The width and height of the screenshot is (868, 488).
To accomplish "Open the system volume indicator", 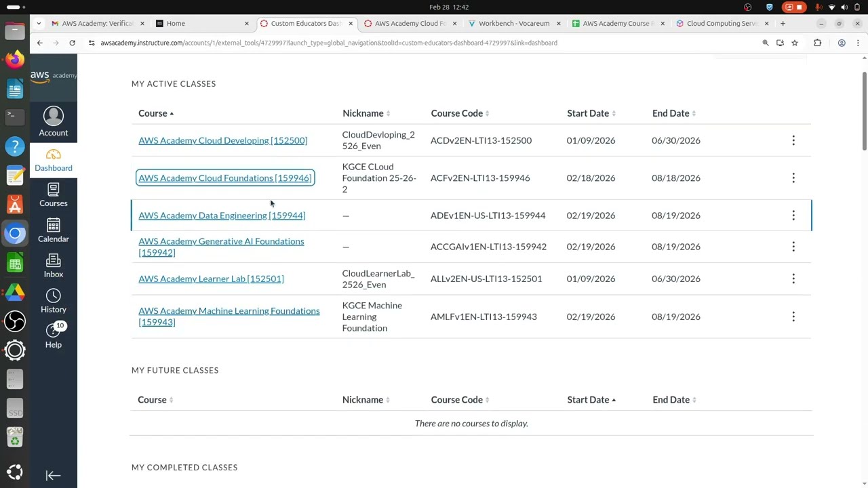I will click(x=844, y=7).
